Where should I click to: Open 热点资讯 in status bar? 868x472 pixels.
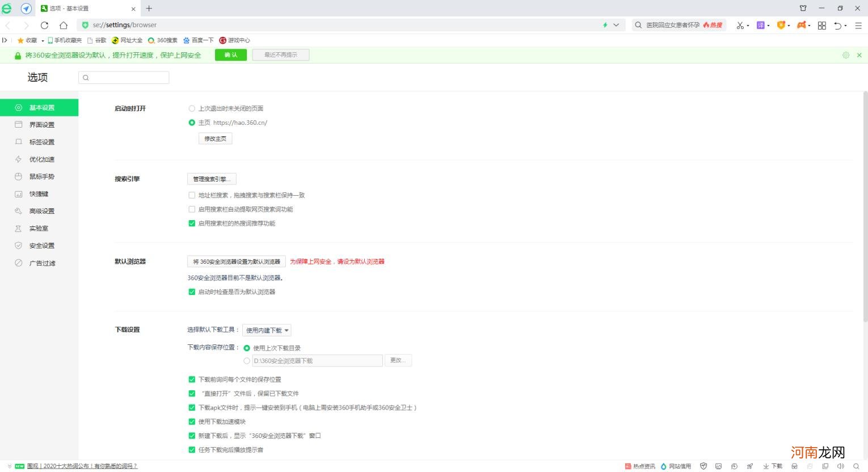[640, 466]
